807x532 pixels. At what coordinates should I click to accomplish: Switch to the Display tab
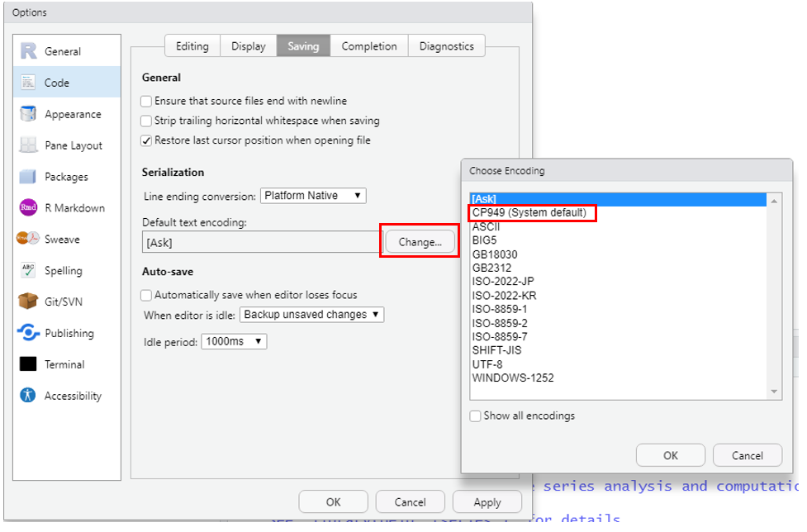coord(249,46)
